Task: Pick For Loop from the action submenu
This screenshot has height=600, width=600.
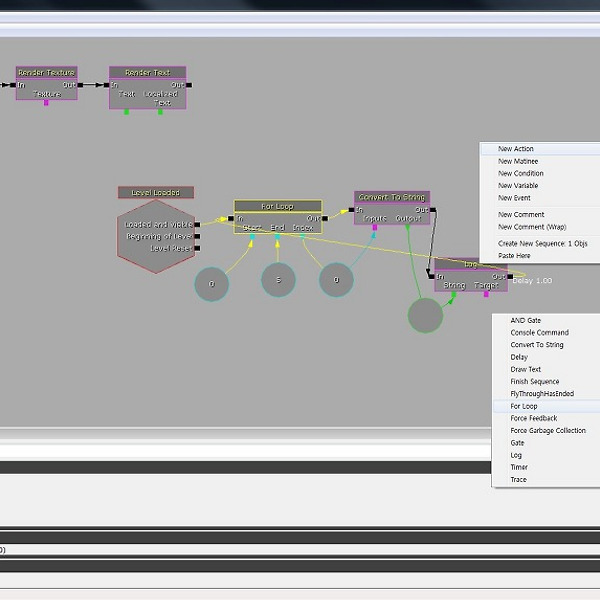Action: (524, 406)
